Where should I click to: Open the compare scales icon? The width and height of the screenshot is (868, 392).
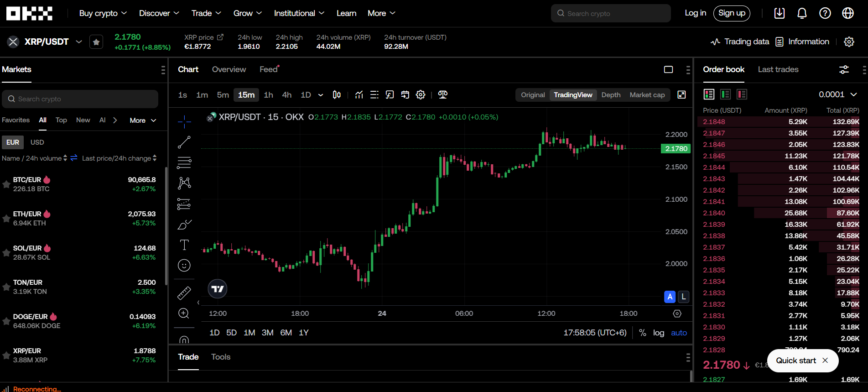442,94
